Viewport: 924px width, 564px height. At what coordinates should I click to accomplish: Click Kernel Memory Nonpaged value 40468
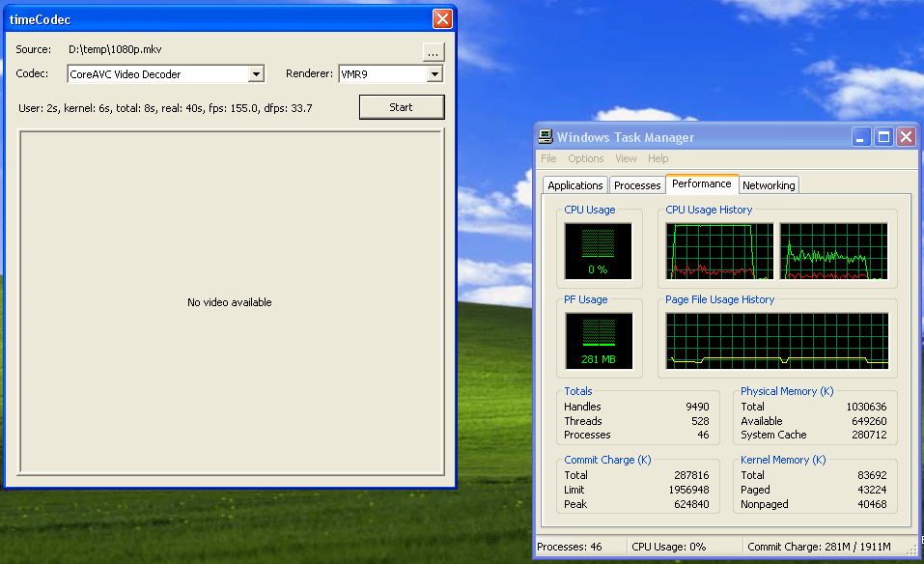(x=872, y=504)
